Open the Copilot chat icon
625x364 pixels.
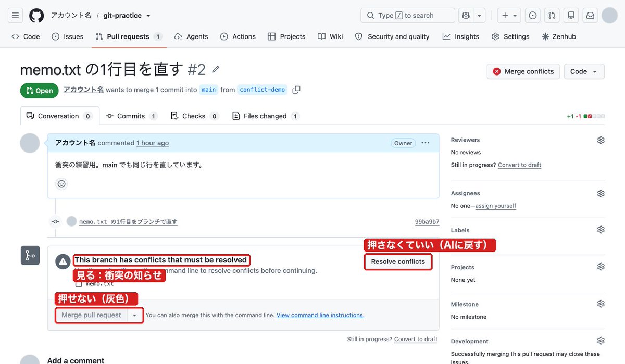coord(465,16)
